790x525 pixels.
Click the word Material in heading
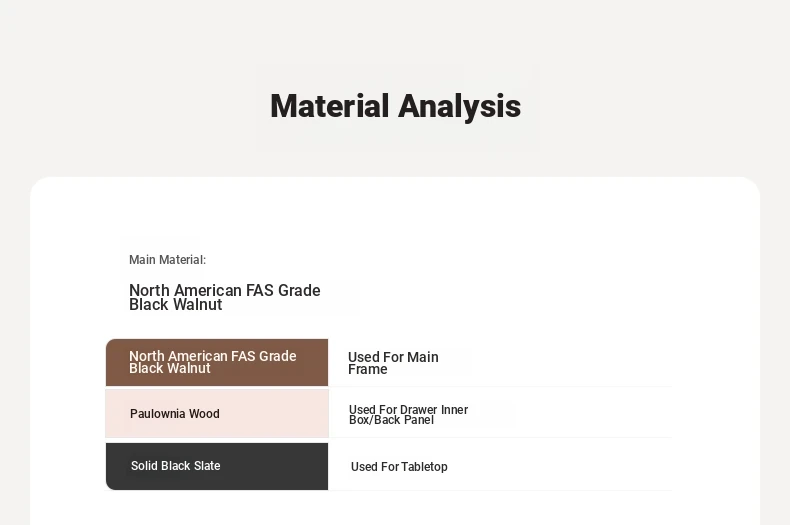click(330, 106)
